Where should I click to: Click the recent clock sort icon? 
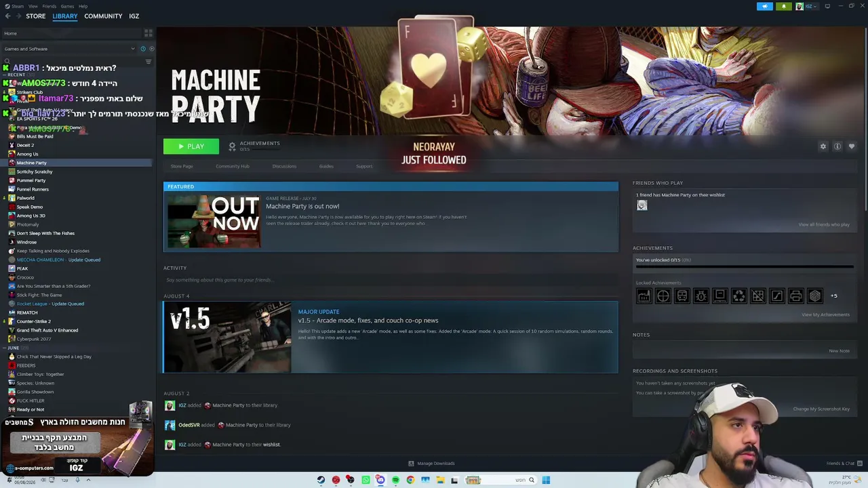click(x=143, y=49)
